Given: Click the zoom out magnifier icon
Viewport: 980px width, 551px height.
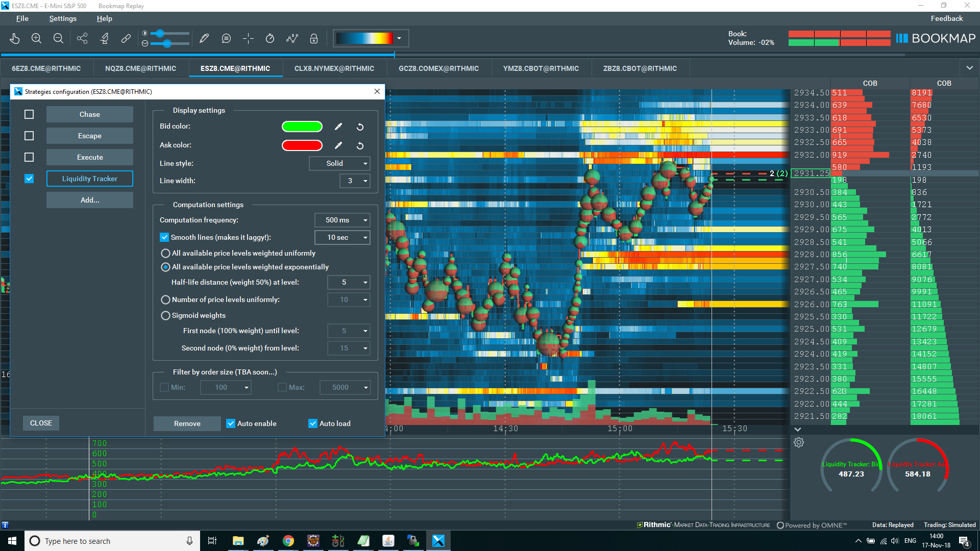Looking at the screenshot, I should 58,39.
